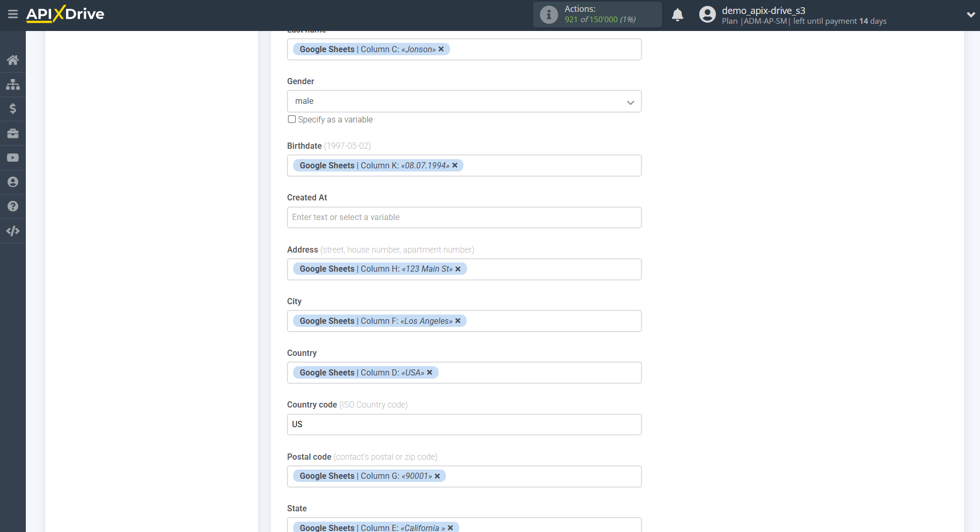Enable Specify as a variable checkbox
This screenshot has width=980, height=532.
[x=292, y=119]
